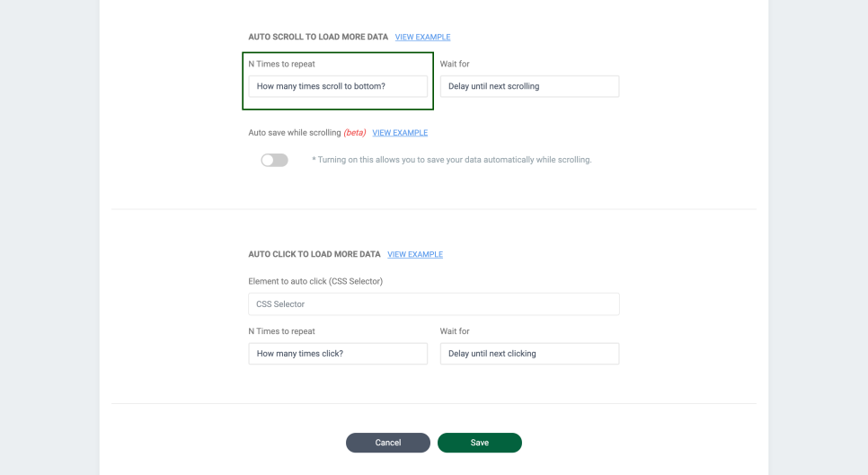This screenshot has height=475, width=868.
Task: Click 'Auto Click to Load More Data' heading
Action: coord(314,255)
